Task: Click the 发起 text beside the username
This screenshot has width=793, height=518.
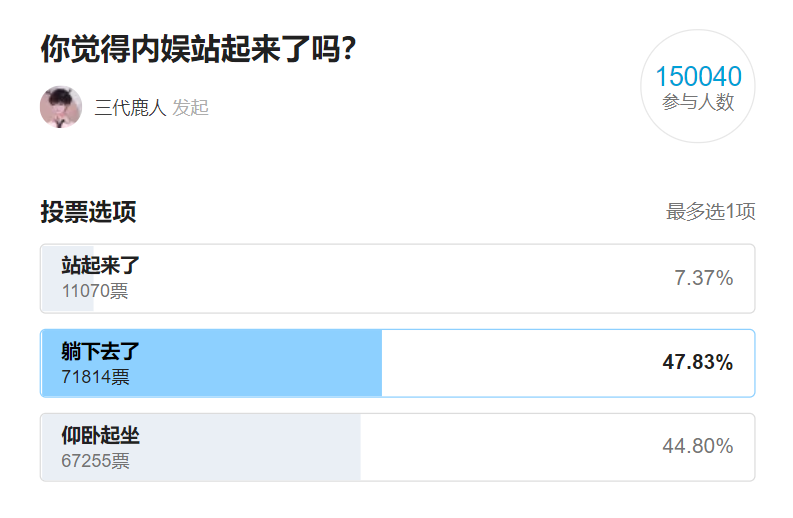Action: pyautogui.click(x=190, y=108)
